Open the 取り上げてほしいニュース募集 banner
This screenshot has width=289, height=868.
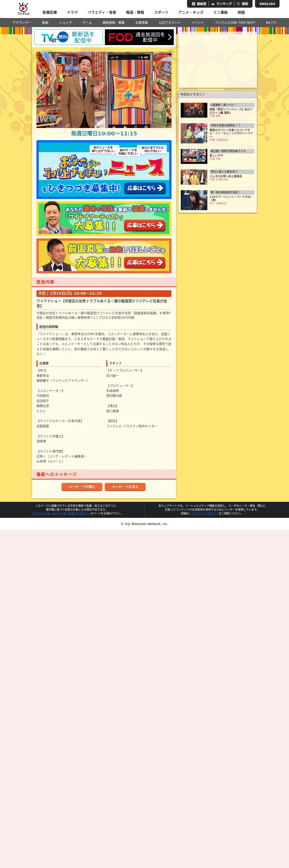pyautogui.click(x=104, y=169)
